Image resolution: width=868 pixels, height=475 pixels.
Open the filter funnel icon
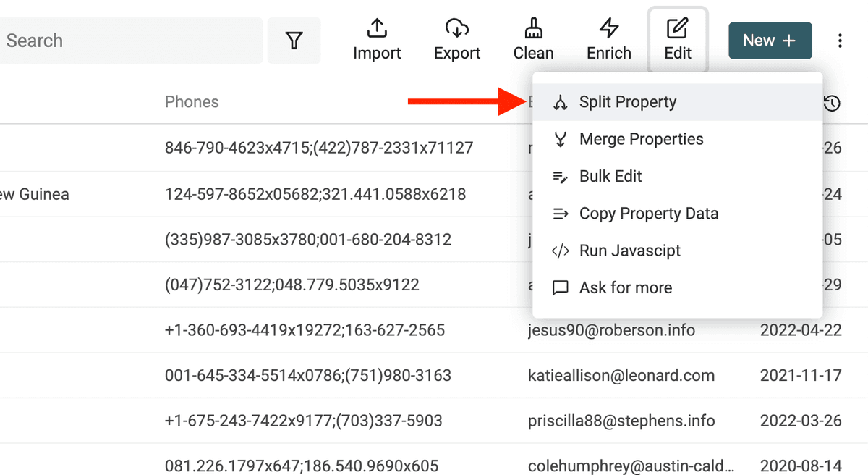pyautogui.click(x=294, y=41)
